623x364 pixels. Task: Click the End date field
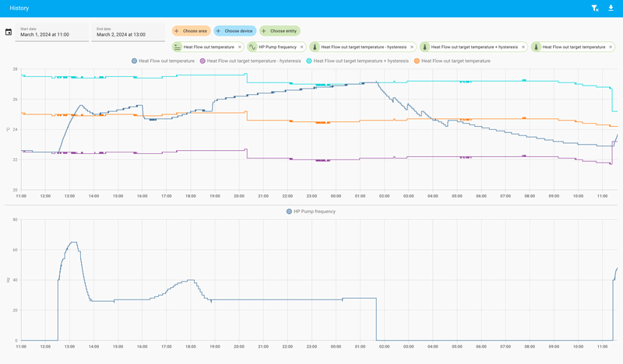[128, 32]
